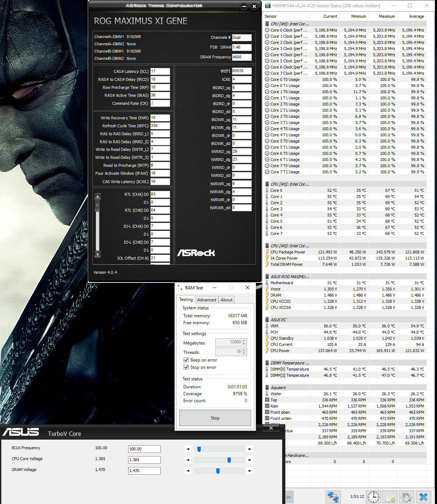This screenshot has height=504, width=437.
Task: Open the Advanced tab in RAM Test
Action: (x=207, y=300)
